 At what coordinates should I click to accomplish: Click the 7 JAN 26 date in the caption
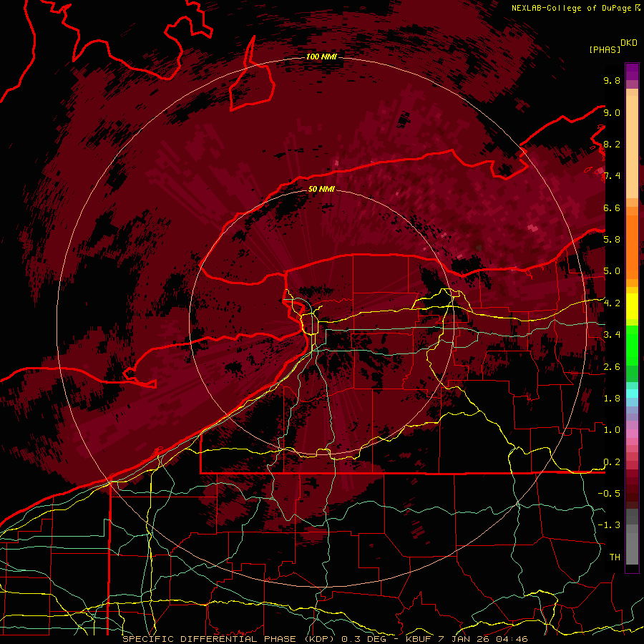(463, 639)
